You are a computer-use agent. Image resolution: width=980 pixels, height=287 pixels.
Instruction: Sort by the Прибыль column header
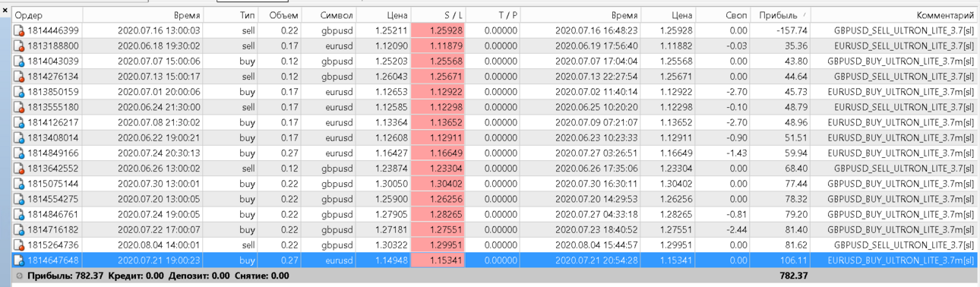click(780, 15)
